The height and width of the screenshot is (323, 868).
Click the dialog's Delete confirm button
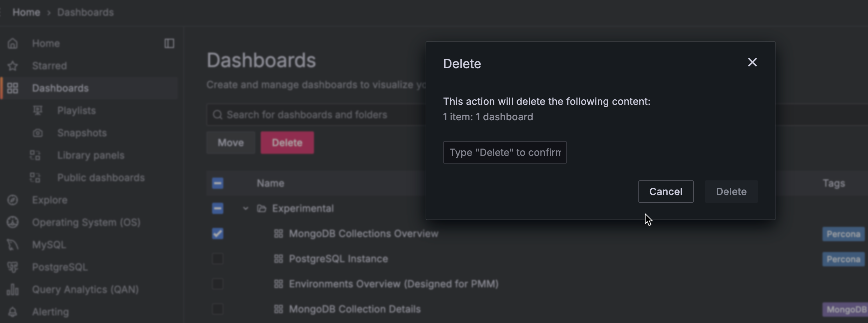pos(731,192)
